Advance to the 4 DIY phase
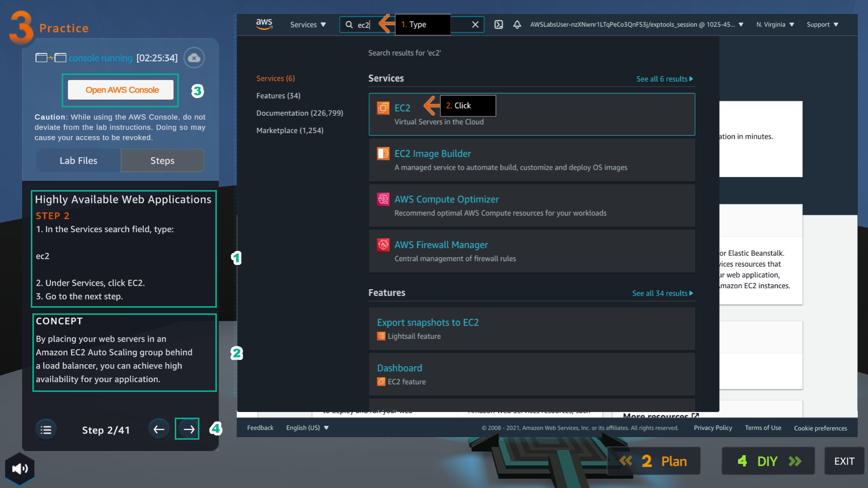Screen dimensions: 868x488 (769, 461)
